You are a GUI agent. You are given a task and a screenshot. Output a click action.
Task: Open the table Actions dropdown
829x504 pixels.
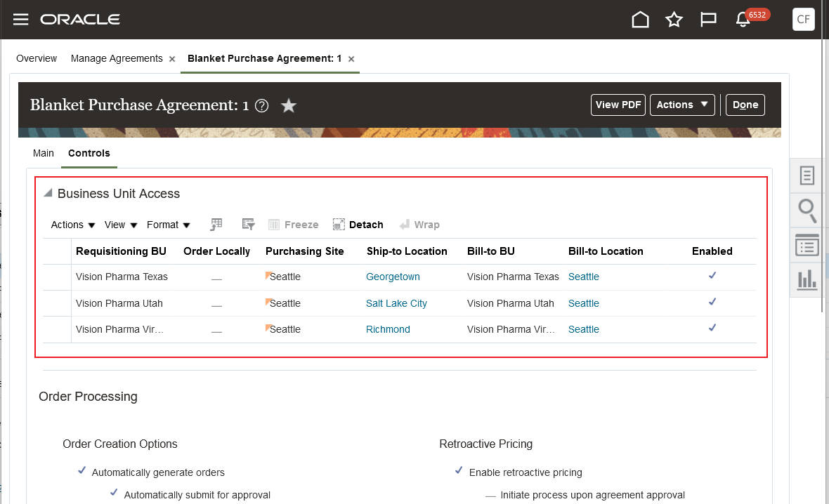(x=73, y=225)
